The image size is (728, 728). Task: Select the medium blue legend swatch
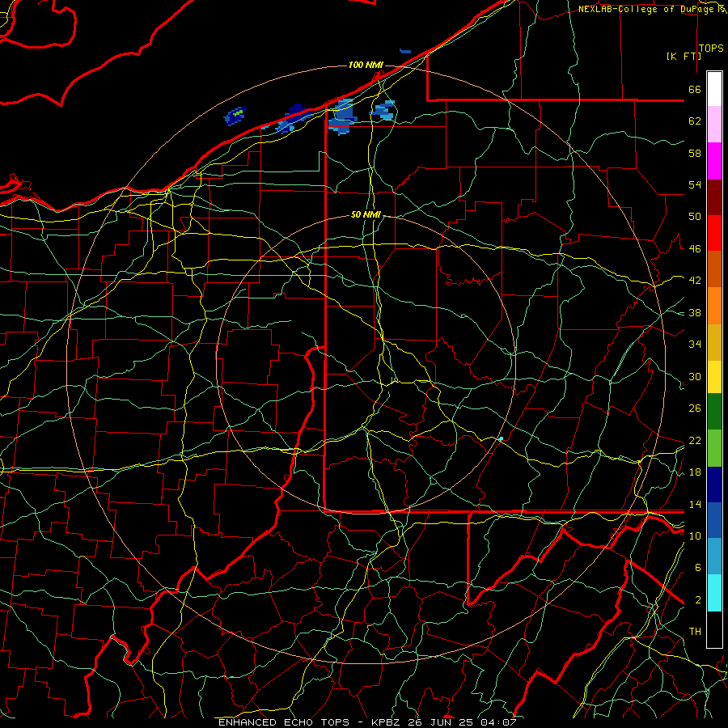coord(714,520)
